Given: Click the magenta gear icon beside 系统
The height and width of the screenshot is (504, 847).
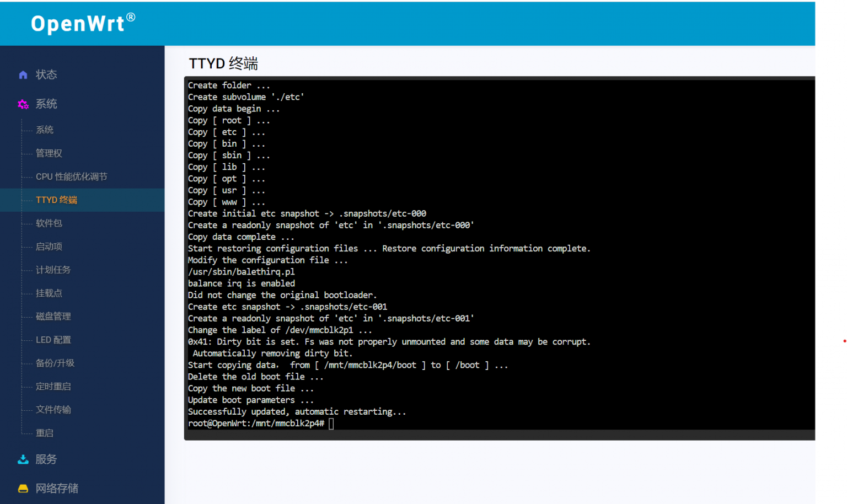Looking at the screenshot, I should point(23,104).
